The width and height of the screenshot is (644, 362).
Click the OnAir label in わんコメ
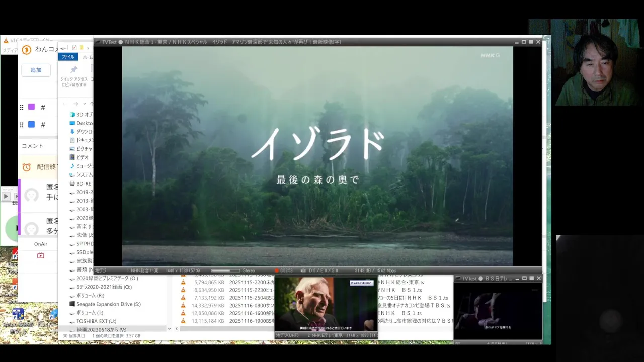[x=41, y=244]
